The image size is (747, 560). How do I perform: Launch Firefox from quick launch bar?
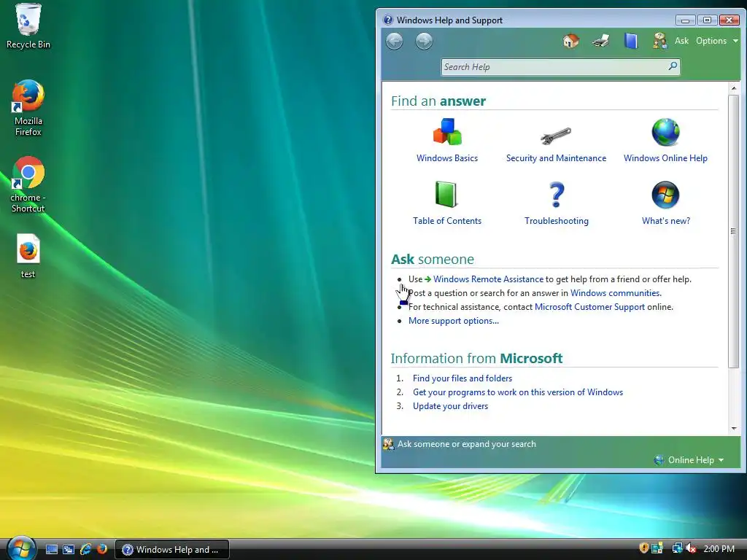[102, 549]
